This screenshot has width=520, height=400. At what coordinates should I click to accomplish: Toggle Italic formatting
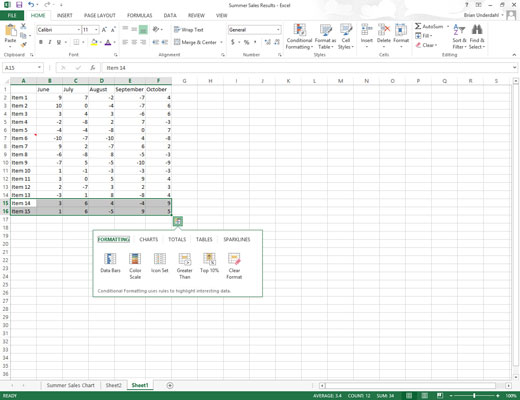(x=50, y=42)
